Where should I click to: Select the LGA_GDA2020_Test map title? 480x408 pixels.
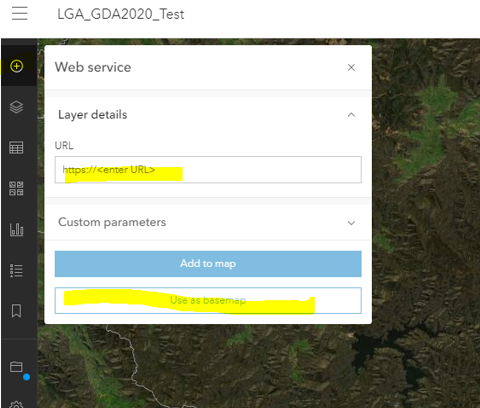[121, 14]
